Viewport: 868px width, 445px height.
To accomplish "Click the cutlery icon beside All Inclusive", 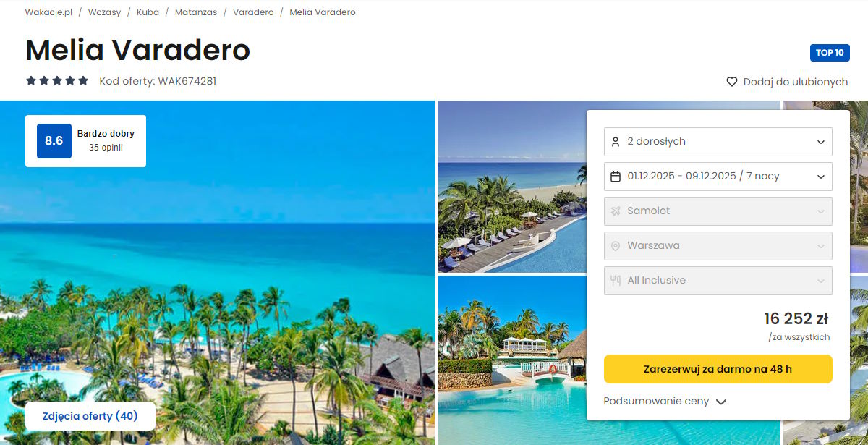I will point(616,281).
